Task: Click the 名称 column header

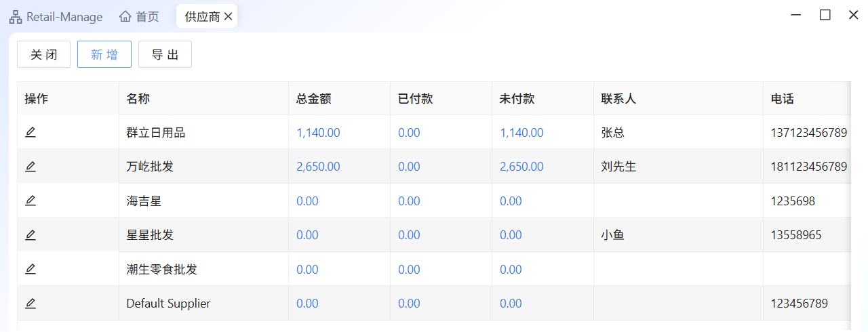Action: (138, 98)
